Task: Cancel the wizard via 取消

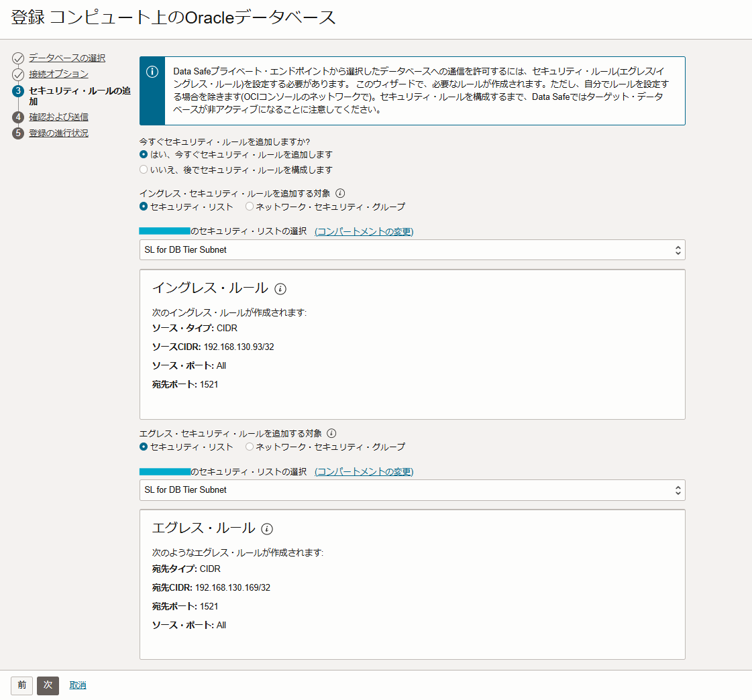Action: (78, 686)
